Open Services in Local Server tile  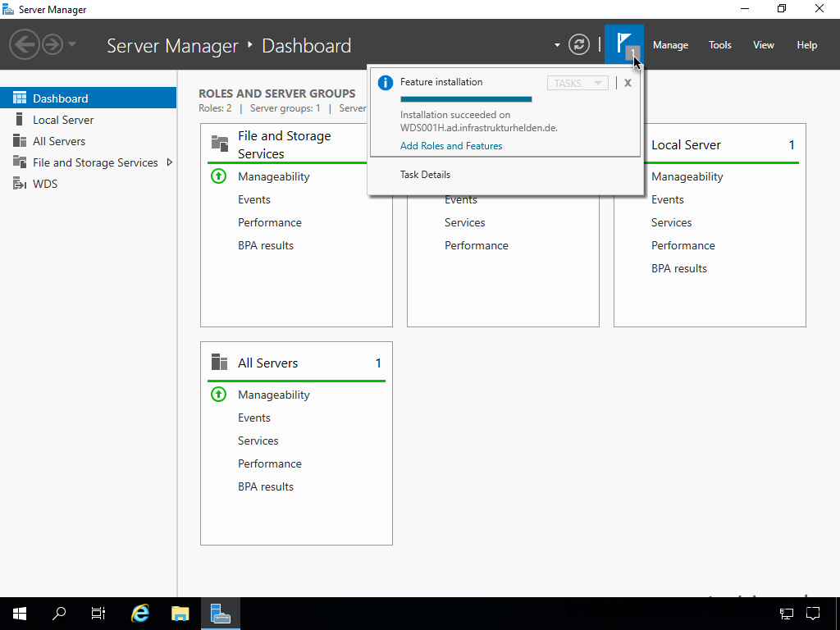(671, 222)
